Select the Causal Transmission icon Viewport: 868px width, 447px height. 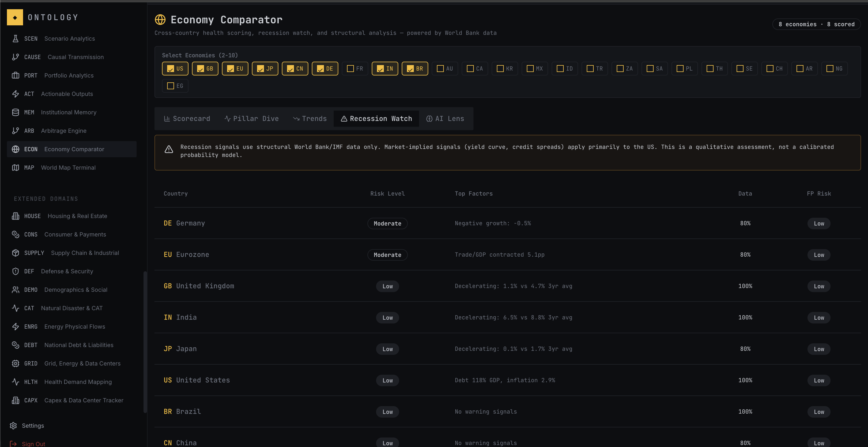point(16,56)
